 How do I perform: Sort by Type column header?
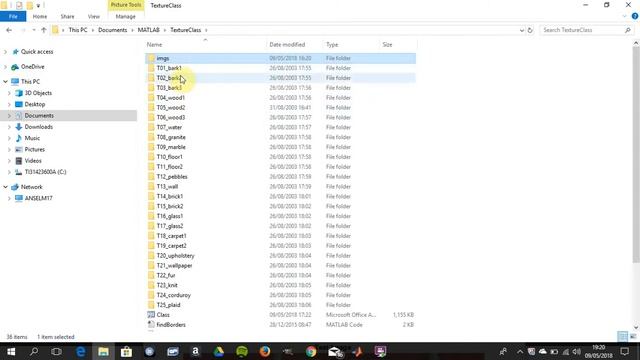332,44
